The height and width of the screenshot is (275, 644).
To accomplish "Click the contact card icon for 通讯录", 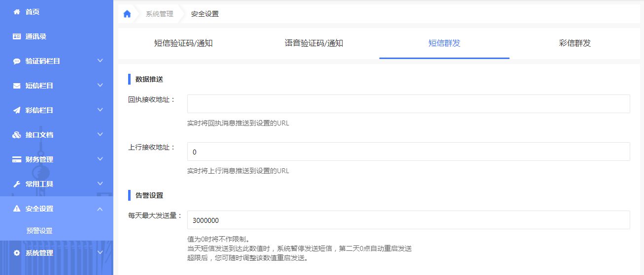I will [17, 36].
